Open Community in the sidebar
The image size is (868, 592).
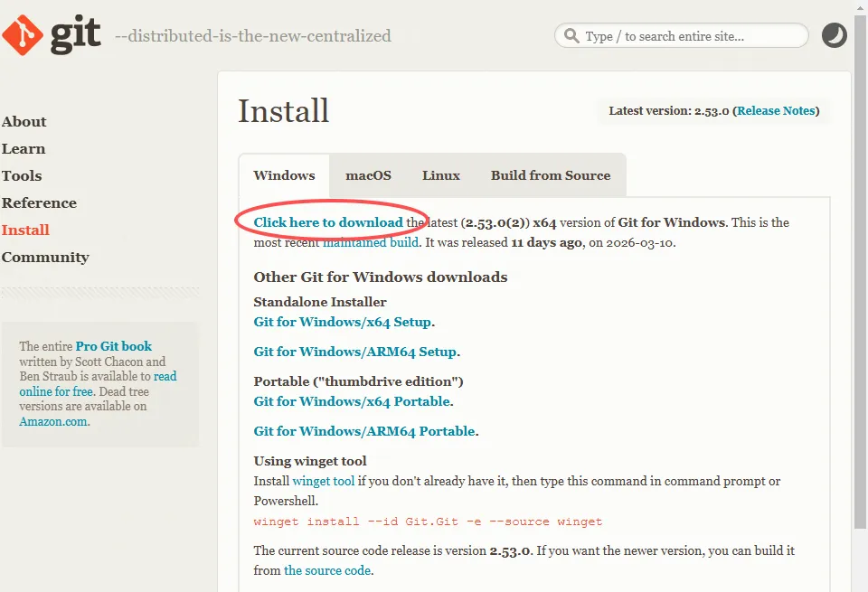[x=45, y=258]
